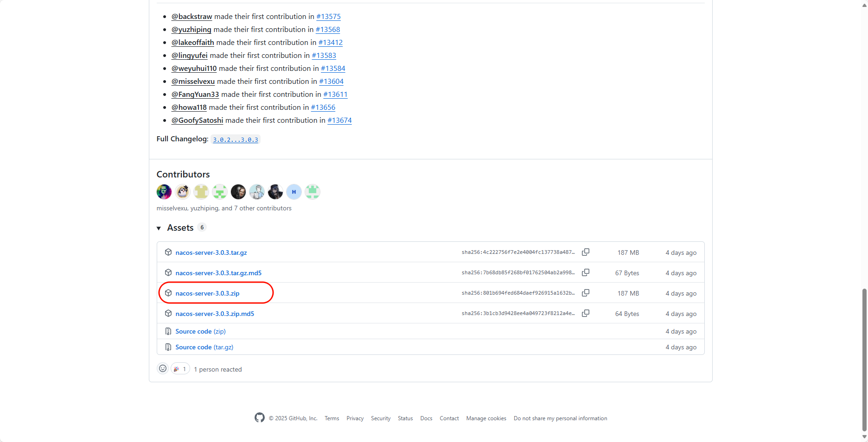Open pull request #13575
868x442 pixels.
click(x=328, y=16)
